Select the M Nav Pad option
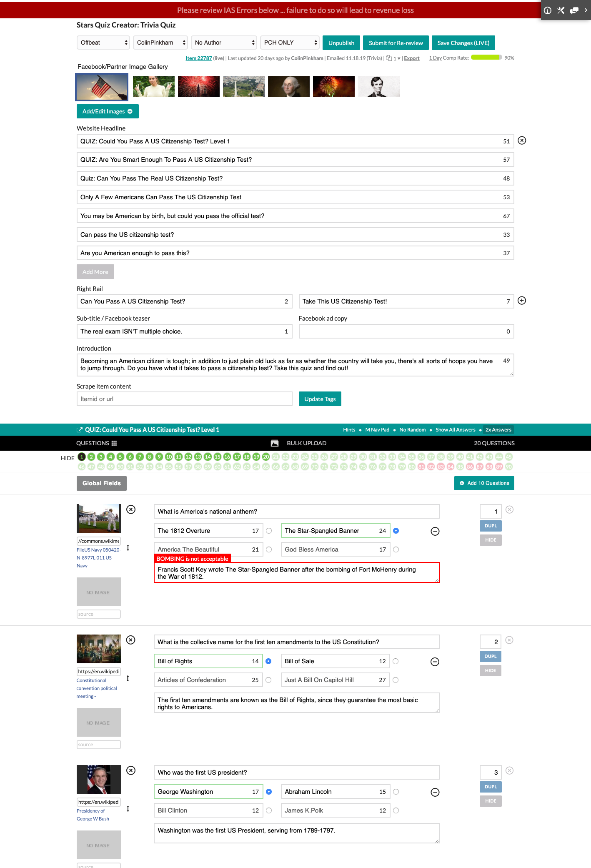Viewport: 591px width, 868px height. pyautogui.click(x=377, y=430)
